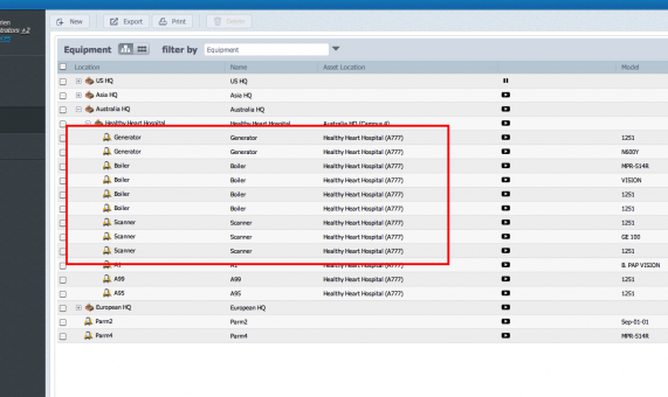Export the equipment list
This screenshot has height=397, width=668.
[127, 21]
